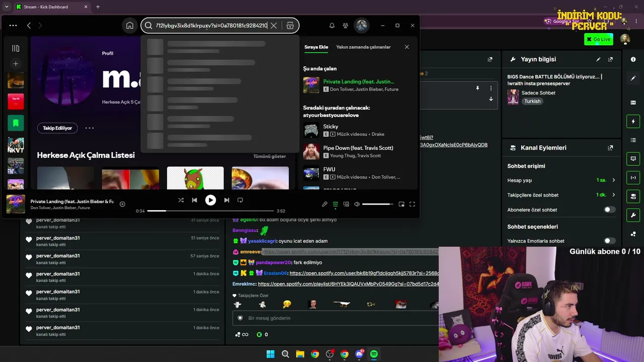Open File Explorer from taskbar
This screenshot has height=362, width=644.
point(300,354)
